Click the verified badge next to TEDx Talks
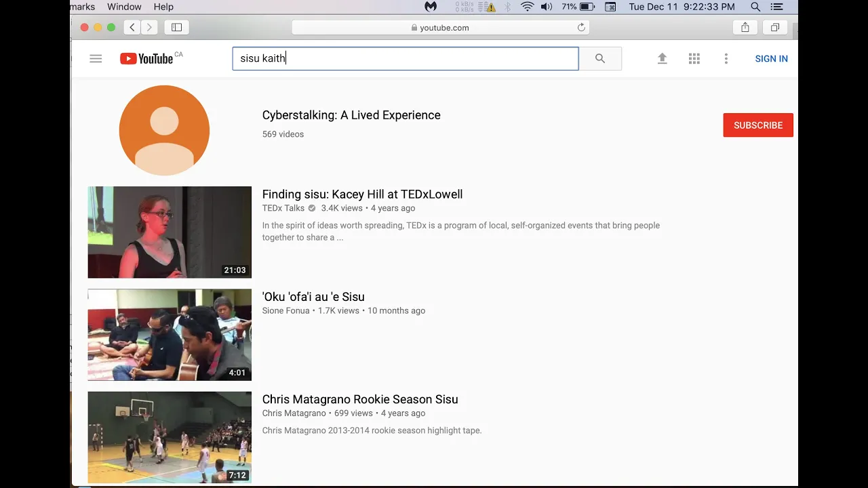The image size is (868, 488). (x=312, y=208)
